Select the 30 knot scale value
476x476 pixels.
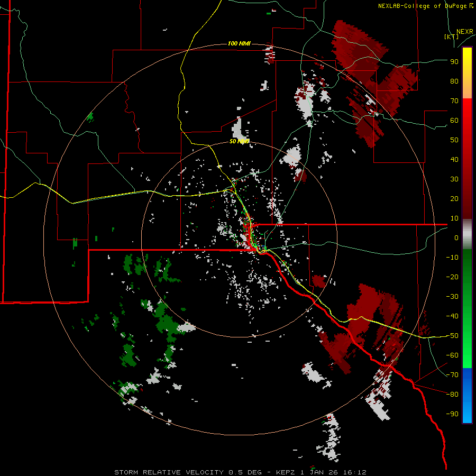pos(454,179)
